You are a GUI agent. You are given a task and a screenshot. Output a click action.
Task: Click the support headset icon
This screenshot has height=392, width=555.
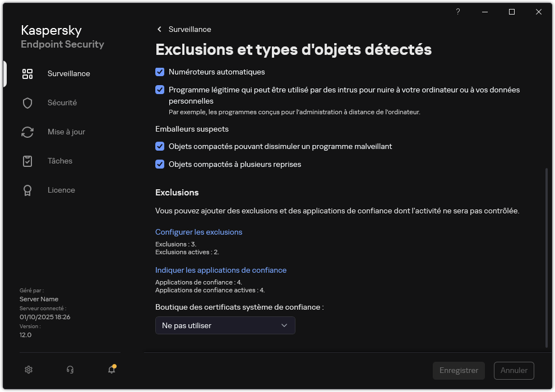[x=70, y=370]
